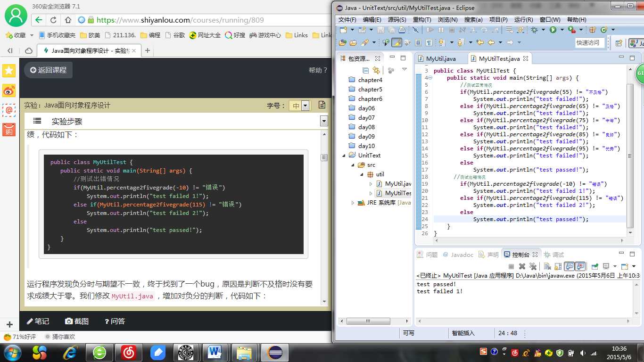The height and width of the screenshot is (362, 644).
Task: Expand MyUtil.java in package tree
Action: (371, 184)
